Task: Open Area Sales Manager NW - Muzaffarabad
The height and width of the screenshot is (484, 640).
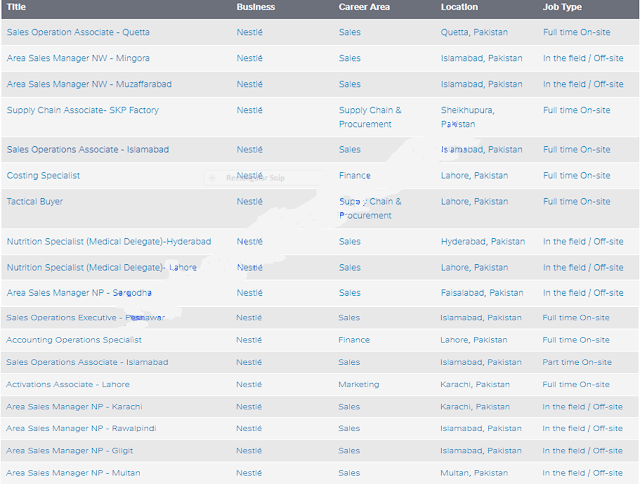Action: coord(89,84)
